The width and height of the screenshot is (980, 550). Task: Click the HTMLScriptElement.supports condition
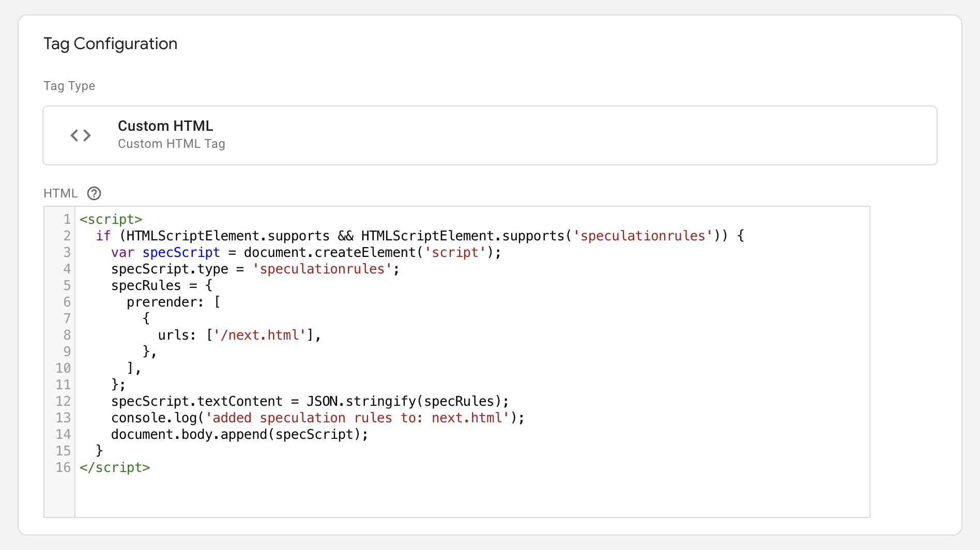[x=227, y=236]
